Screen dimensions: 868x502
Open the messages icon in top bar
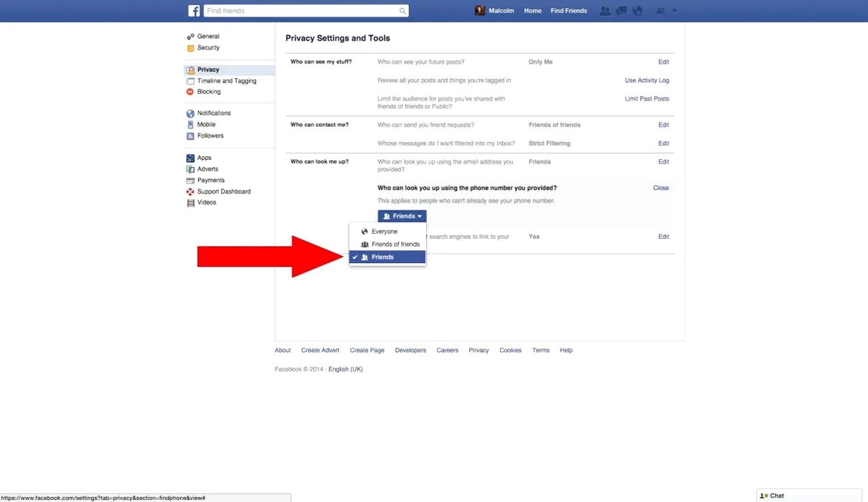pos(621,11)
